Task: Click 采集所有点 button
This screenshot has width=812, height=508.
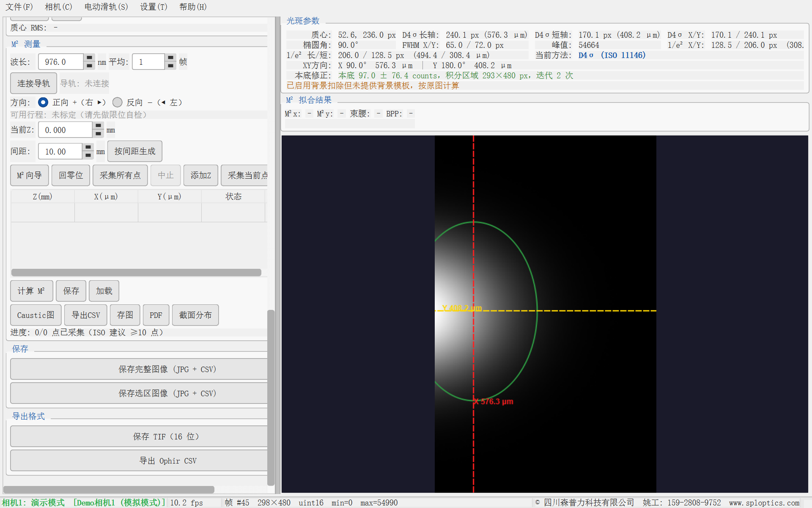Action: (120, 175)
